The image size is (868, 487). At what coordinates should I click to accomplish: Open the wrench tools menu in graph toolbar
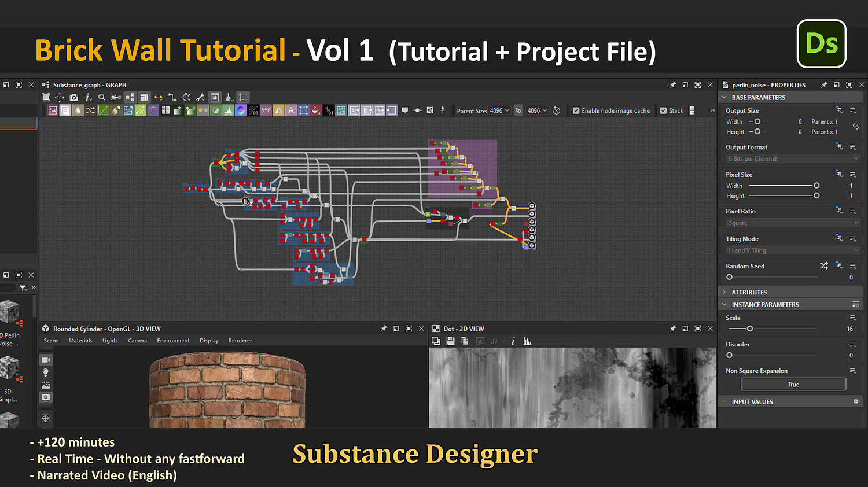coord(200,97)
